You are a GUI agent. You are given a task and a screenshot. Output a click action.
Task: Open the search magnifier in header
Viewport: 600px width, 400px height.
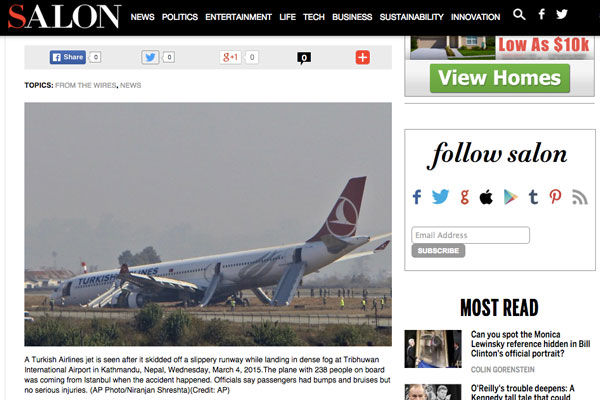click(519, 15)
